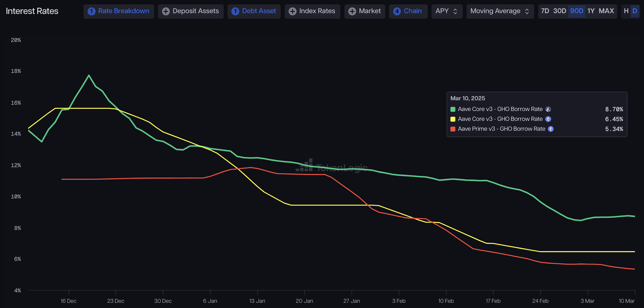Click the Arbitrum chain icon in the tooltip
The height and width of the screenshot is (308, 644).
(x=548, y=109)
